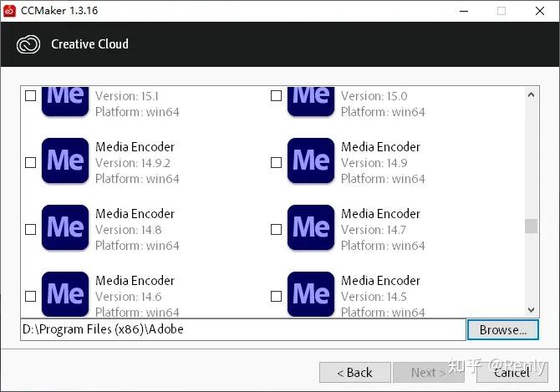Click the Next button
The width and height of the screenshot is (560, 392).
(428, 373)
